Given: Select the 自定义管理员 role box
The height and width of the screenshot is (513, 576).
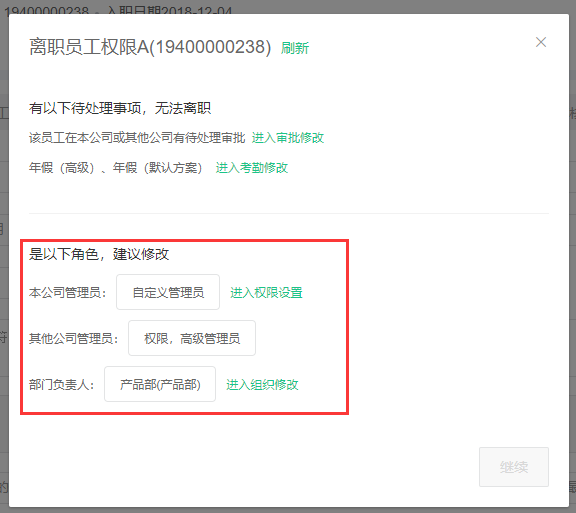Looking at the screenshot, I should (168, 292).
